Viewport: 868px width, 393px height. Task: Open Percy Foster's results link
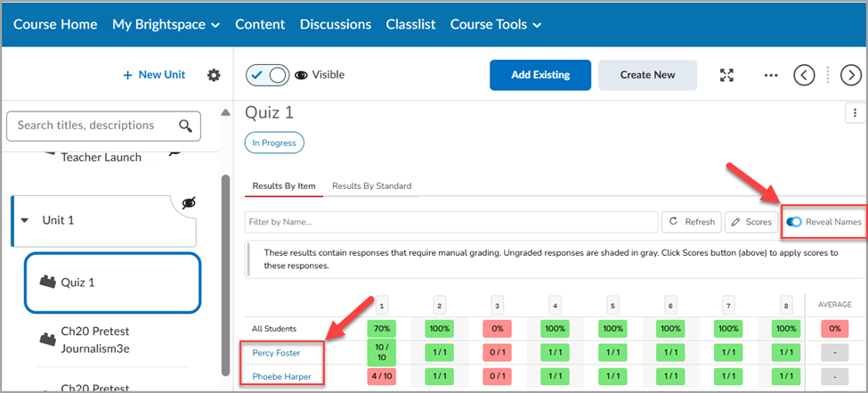pyautogui.click(x=277, y=353)
